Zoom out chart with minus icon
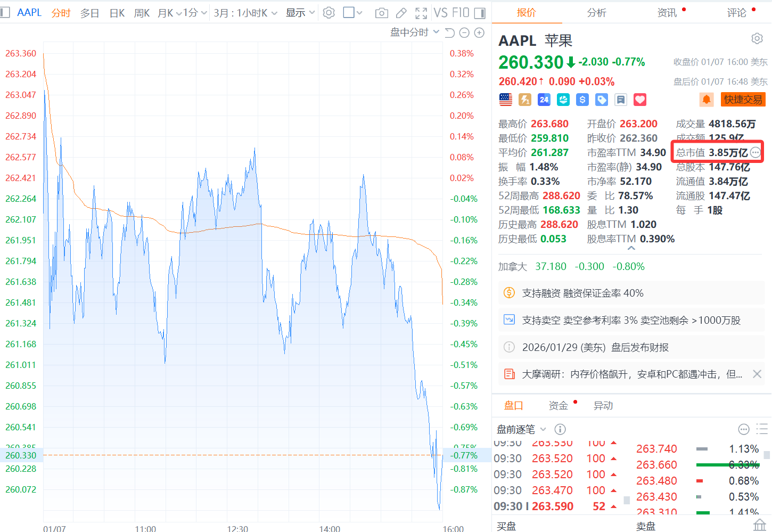The height and width of the screenshot is (532, 772). tap(464, 33)
